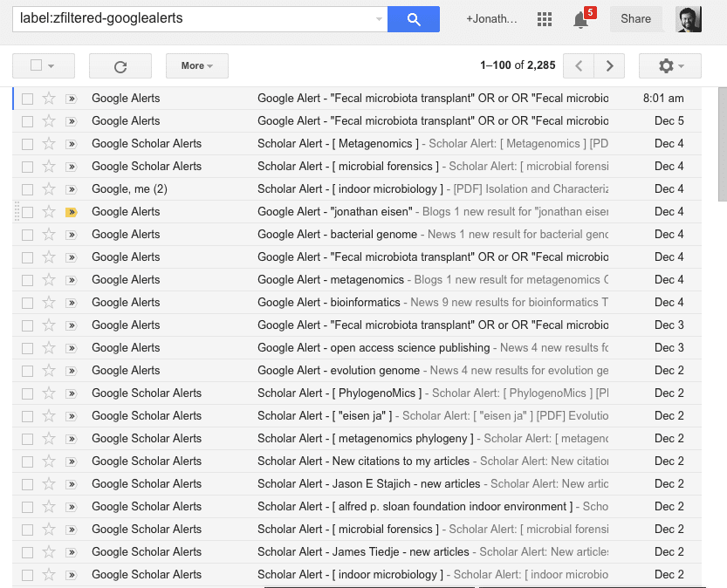Star the Metagenomics Scholar Alert email

[49, 144]
